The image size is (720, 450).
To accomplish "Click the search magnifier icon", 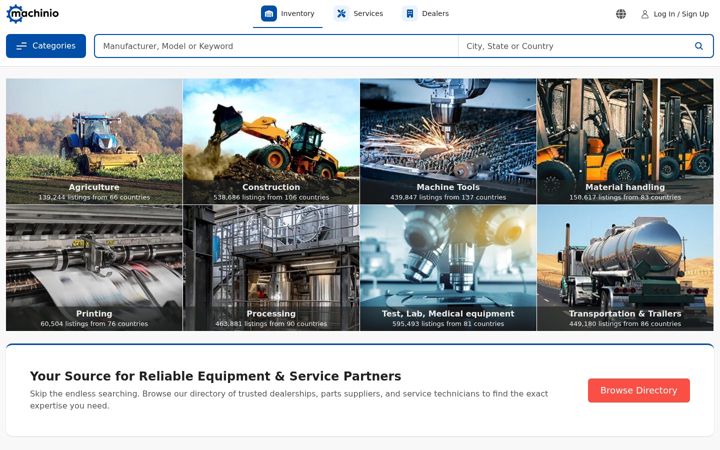I will [x=698, y=46].
